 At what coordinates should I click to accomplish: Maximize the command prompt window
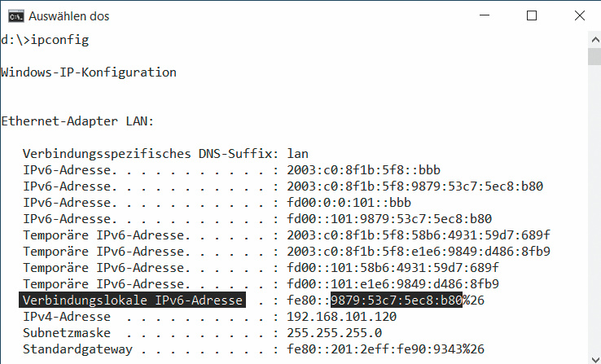click(532, 16)
